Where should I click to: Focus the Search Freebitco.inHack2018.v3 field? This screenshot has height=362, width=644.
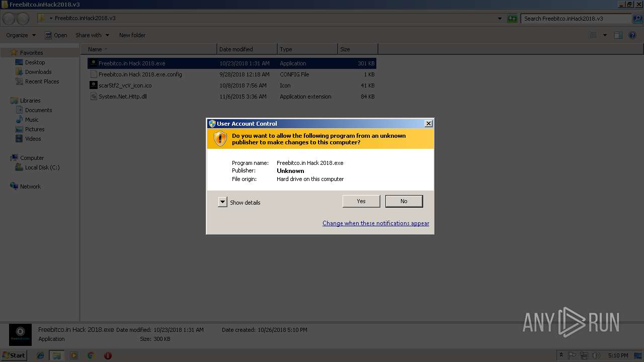pyautogui.click(x=576, y=19)
